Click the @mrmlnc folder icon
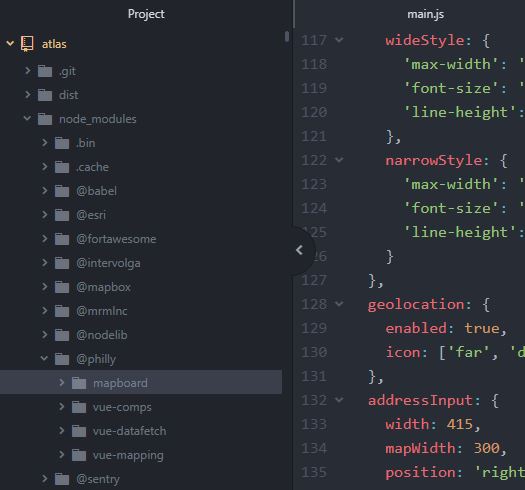Screen dimensions: 525x490 pos(62,311)
